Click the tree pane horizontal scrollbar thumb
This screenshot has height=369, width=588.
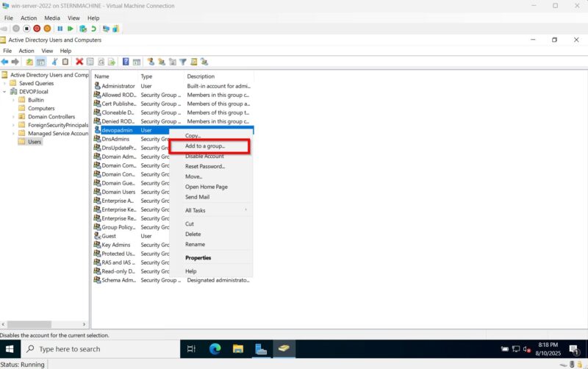pyautogui.click(x=29, y=324)
